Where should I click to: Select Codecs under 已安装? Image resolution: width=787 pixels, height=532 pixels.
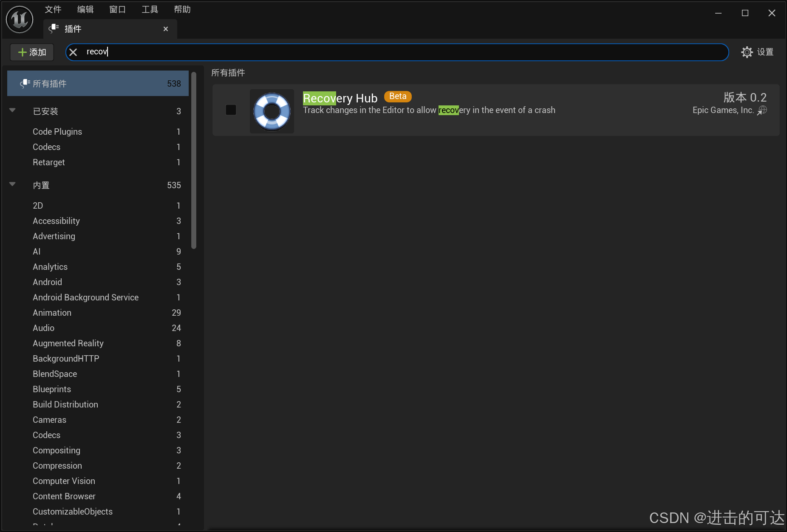coord(98,147)
